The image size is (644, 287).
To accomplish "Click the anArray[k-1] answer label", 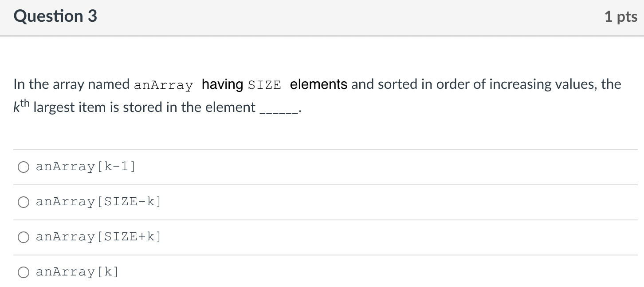I will point(86,167).
